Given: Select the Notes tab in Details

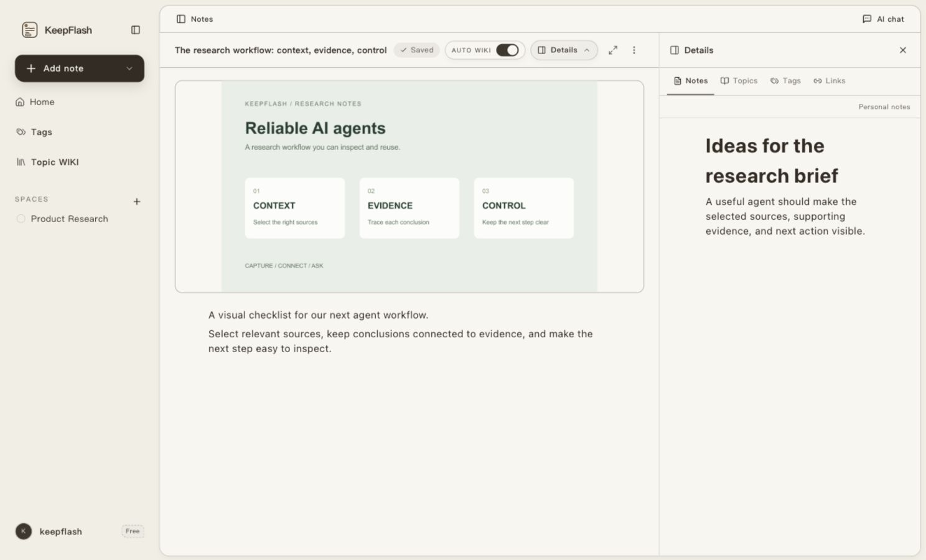Looking at the screenshot, I should pyautogui.click(x=691, y=81).
